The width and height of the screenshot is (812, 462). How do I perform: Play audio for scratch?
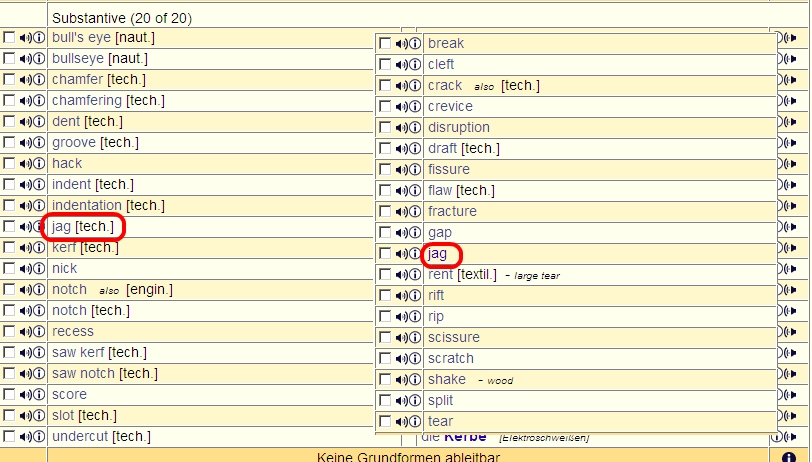pyautogui.click(x=401, y=358)
